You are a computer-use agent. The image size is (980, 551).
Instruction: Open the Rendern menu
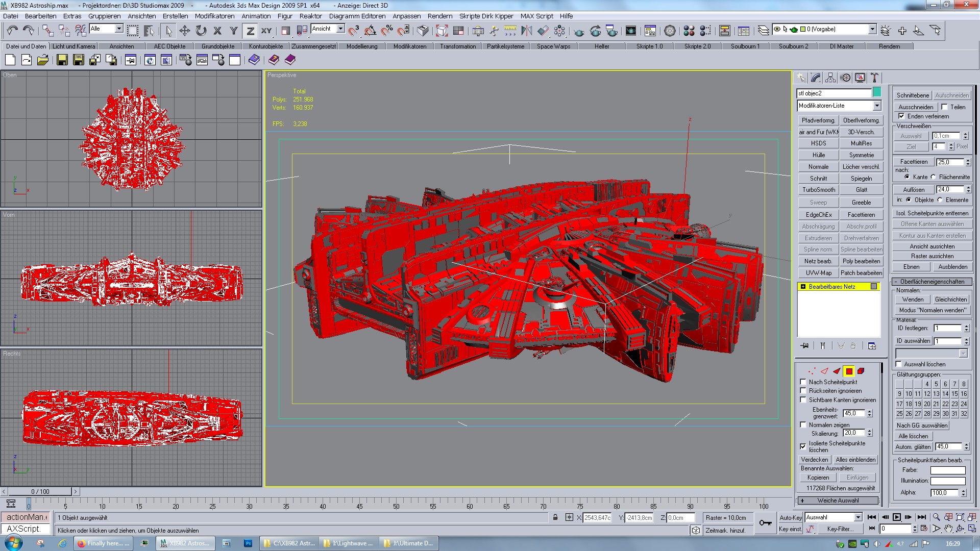(x=440, y=16)
